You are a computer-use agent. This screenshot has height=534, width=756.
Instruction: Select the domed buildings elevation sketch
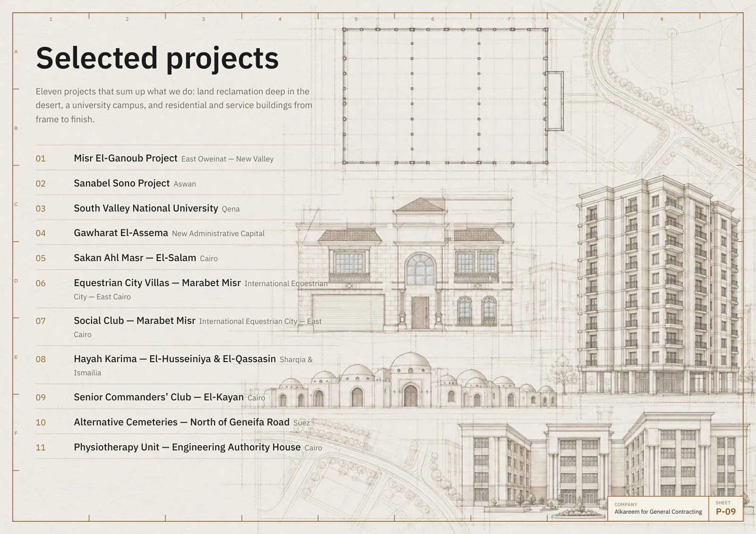(x=410, y=381)
